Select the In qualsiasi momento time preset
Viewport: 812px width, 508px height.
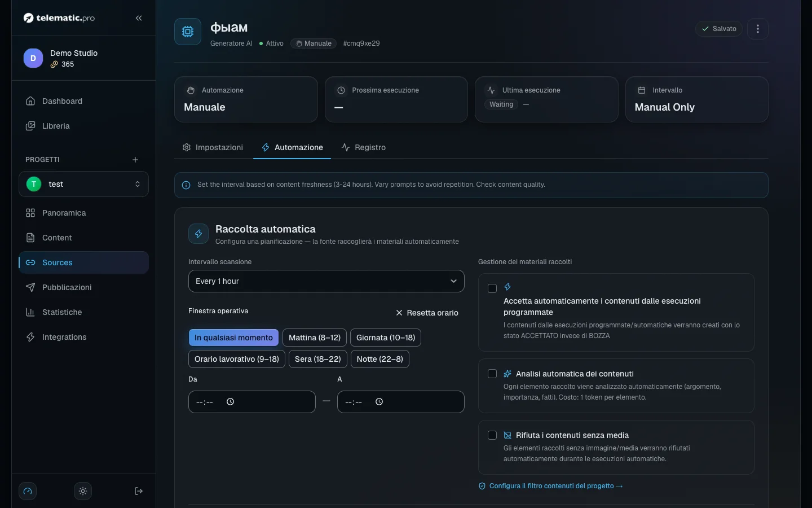(233, 338)
